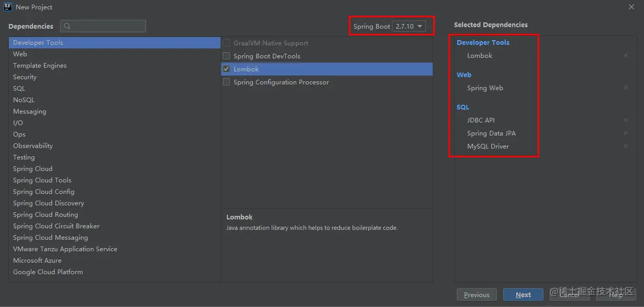
Task: Close the New Project dialog
Action: (x=631, y=7)
